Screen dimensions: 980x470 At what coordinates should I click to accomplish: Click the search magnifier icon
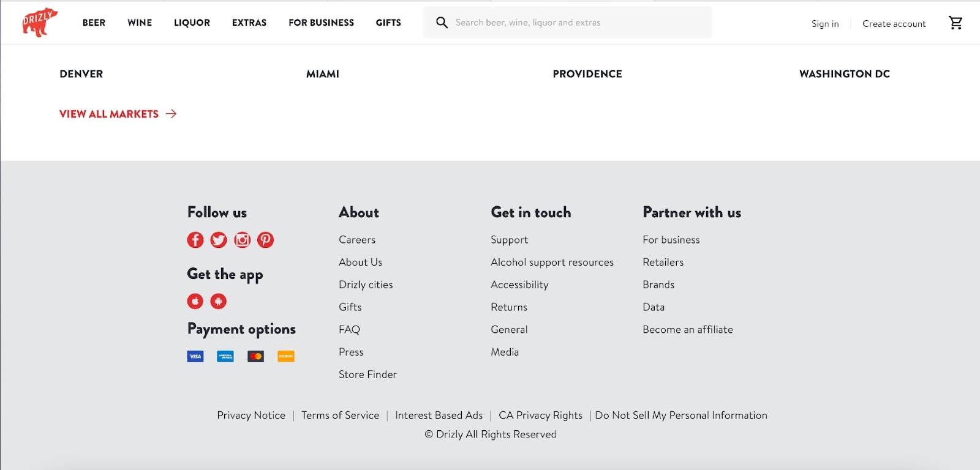point(442,23)
